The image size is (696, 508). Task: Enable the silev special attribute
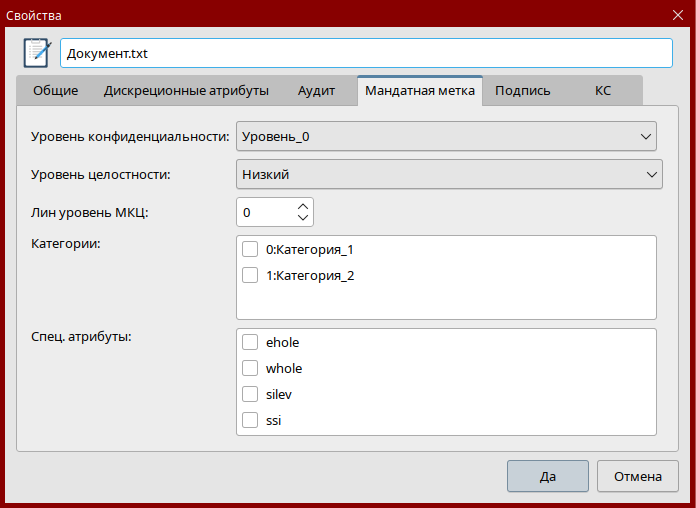click(250, 395)
